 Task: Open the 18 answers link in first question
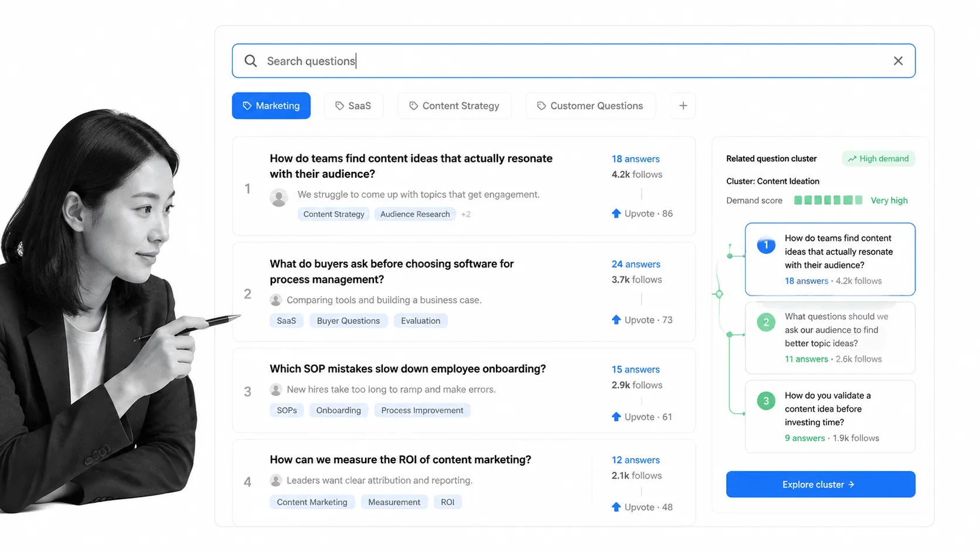pos(635,159)
